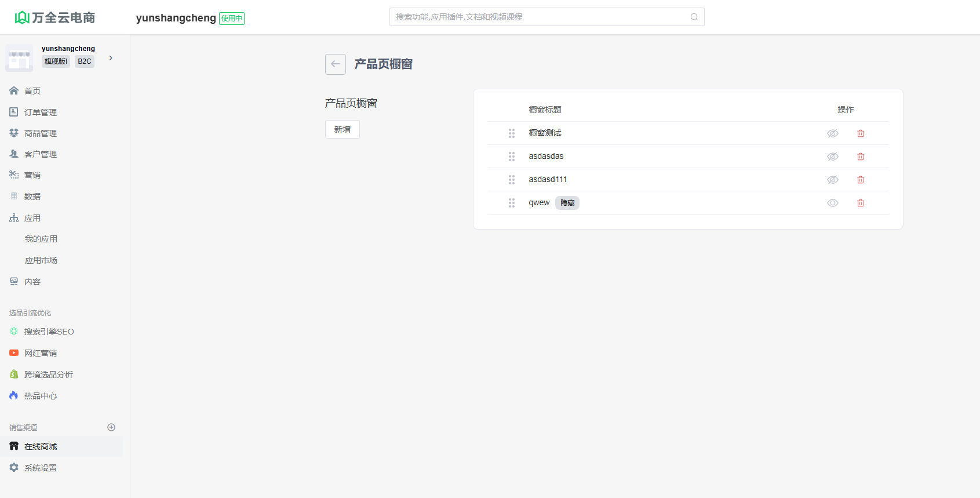Collapse the 应用 sidebar menu

pyautogui.click(x=32, y=218)
